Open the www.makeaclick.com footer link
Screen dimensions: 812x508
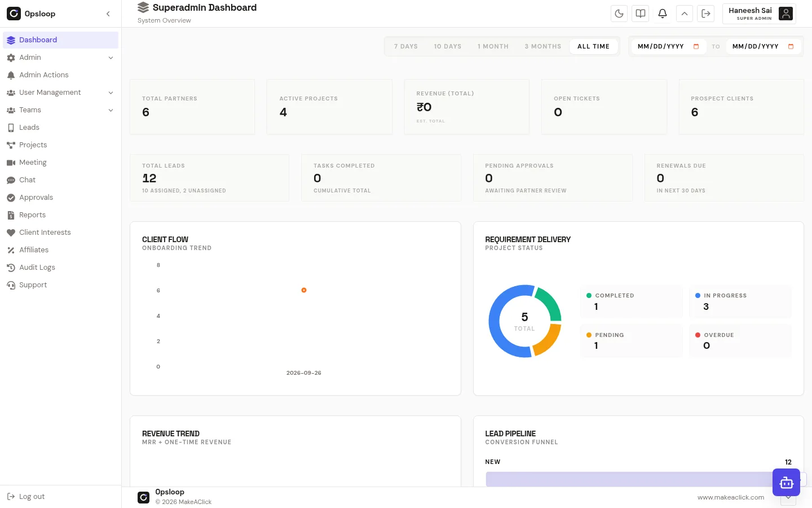tap(731, 497)
